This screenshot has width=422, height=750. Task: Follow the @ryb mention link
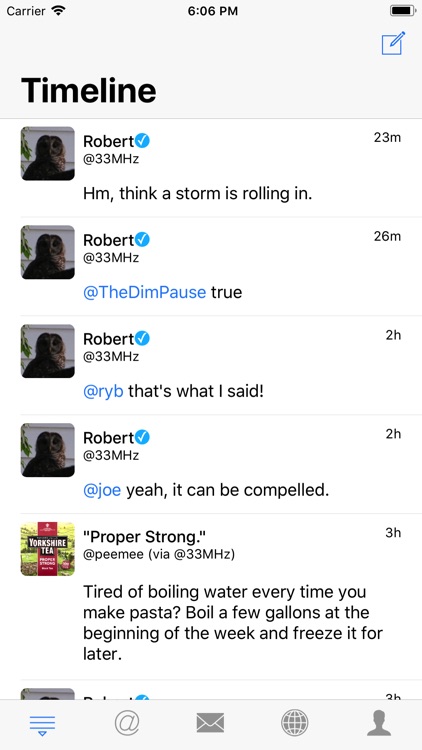coord(103,391)
